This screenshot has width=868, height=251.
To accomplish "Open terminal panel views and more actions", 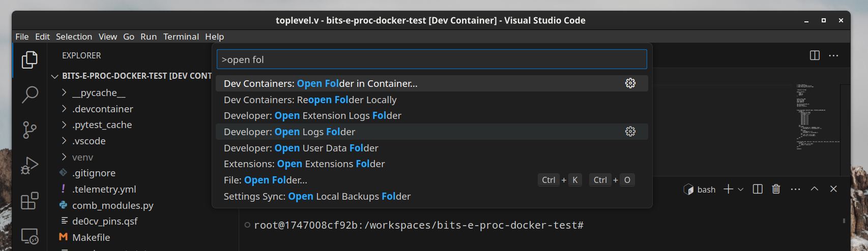I will (x=795, y=189).
